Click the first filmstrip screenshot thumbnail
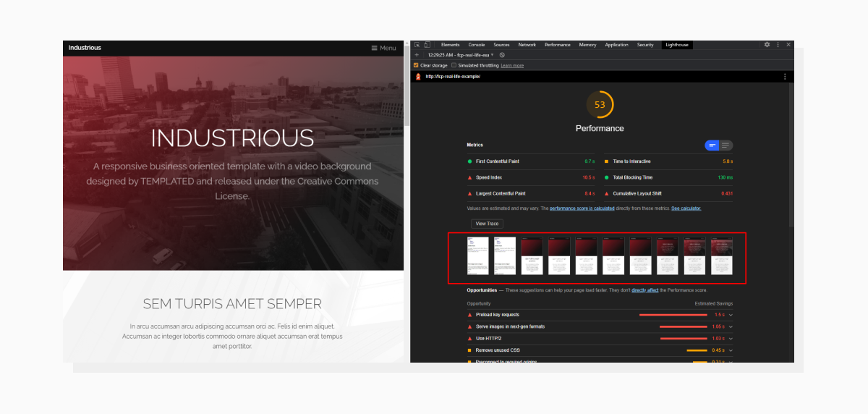 pyautogui.click(x=477, y=256)
